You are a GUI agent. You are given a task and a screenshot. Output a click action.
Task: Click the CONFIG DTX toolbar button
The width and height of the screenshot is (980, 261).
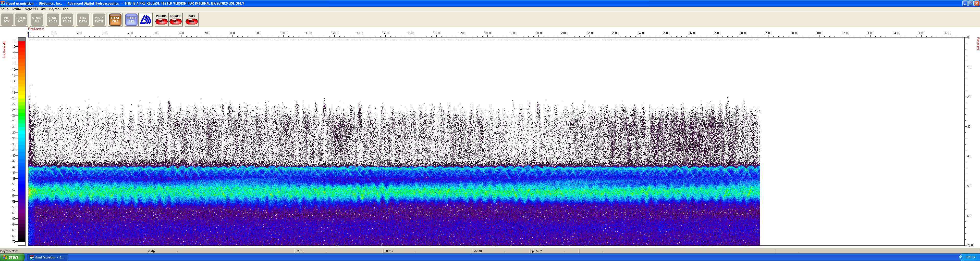click(21, 20)
